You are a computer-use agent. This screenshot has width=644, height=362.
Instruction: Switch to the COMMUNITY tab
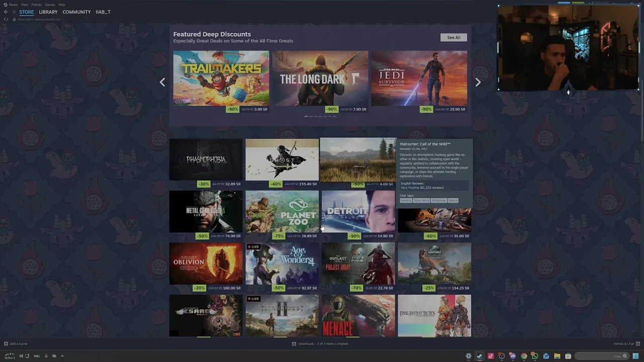coord(76,12)
